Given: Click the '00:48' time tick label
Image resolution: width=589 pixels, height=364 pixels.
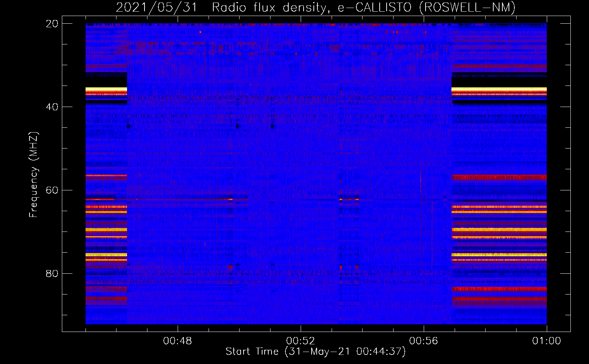Looking at the screenshot, I should point(178,341).
